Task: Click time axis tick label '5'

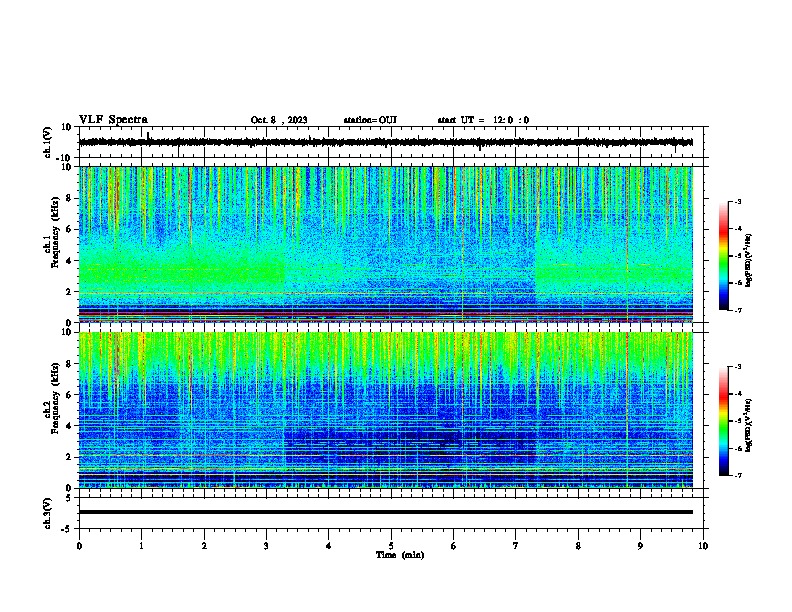Action: click(391, 546)
